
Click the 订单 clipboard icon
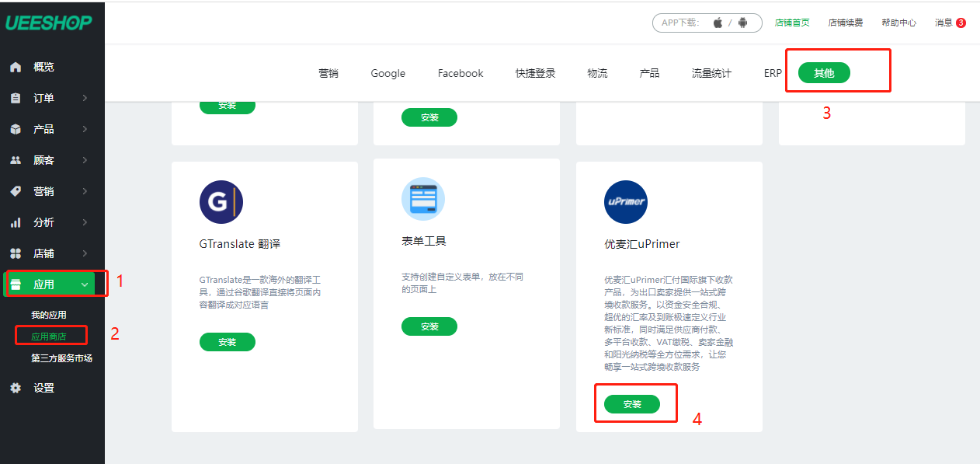(x=16, y=99)
